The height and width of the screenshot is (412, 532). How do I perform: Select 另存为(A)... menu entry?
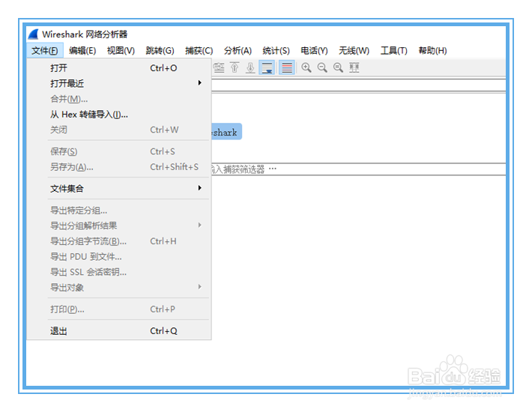[x=119, y=167]
